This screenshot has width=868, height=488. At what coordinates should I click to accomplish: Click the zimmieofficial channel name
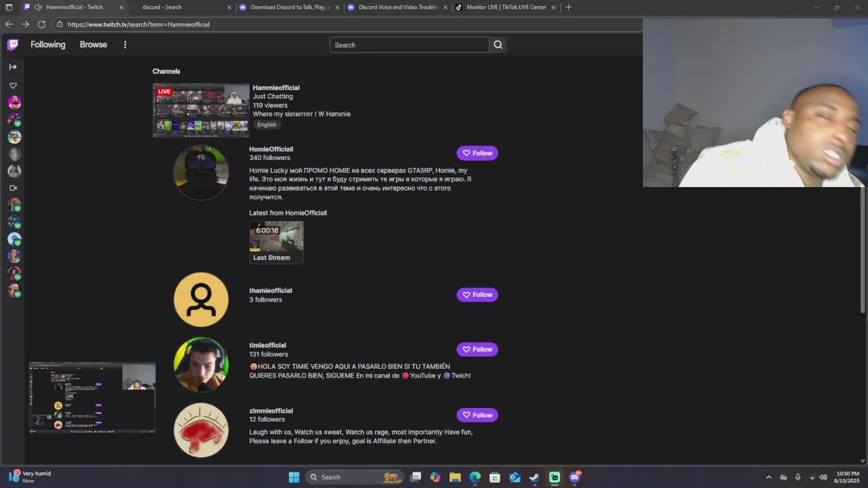pyautogui.click(x=271, y=411)
